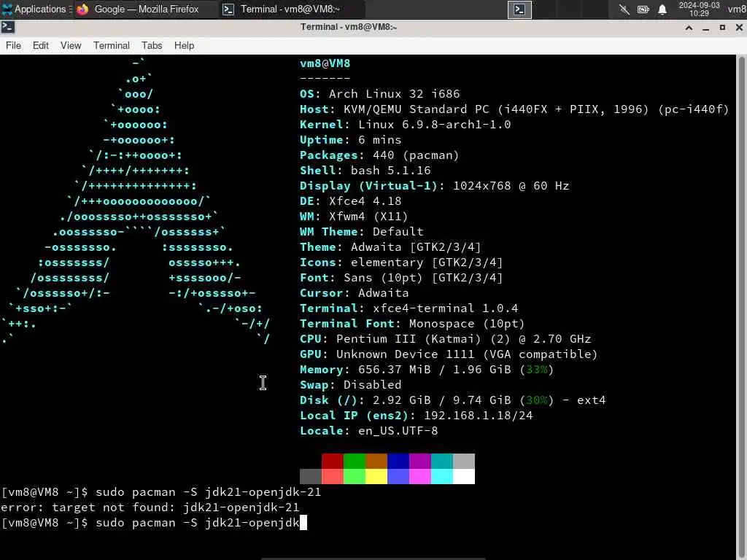Maximize the terminal window
Screen dimensions: 747x560
(x=722, y=28)
